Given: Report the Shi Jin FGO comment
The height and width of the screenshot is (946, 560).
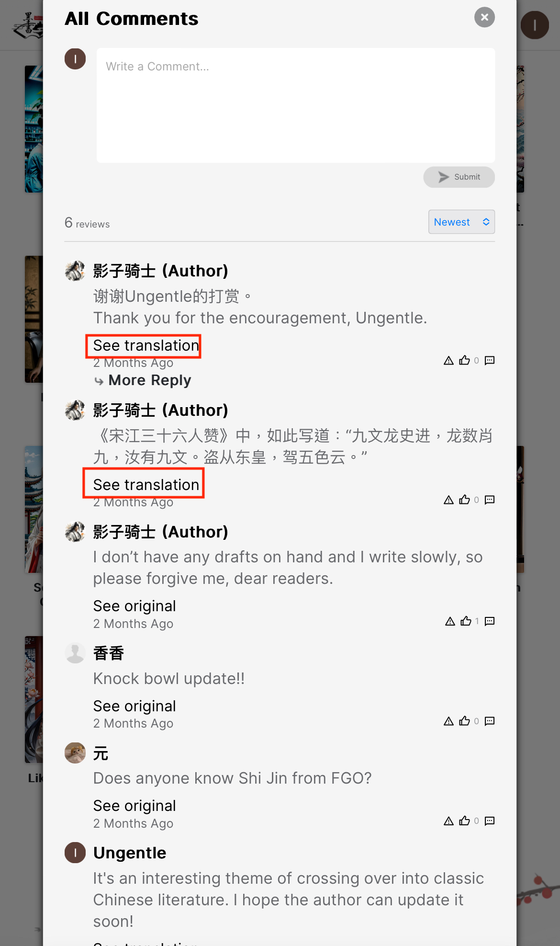Looking at the screenshot, I should pos(448,821).
